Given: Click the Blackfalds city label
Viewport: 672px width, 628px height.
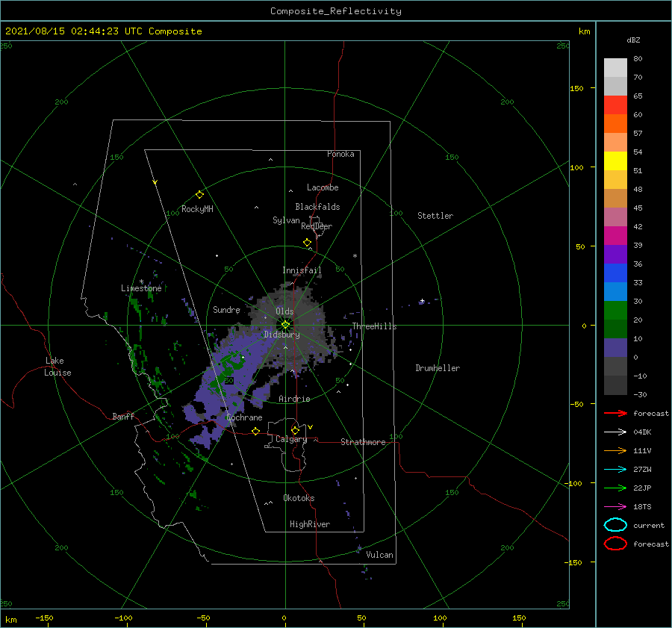Looking at the screenshot, I should click(x=317, y=207).
